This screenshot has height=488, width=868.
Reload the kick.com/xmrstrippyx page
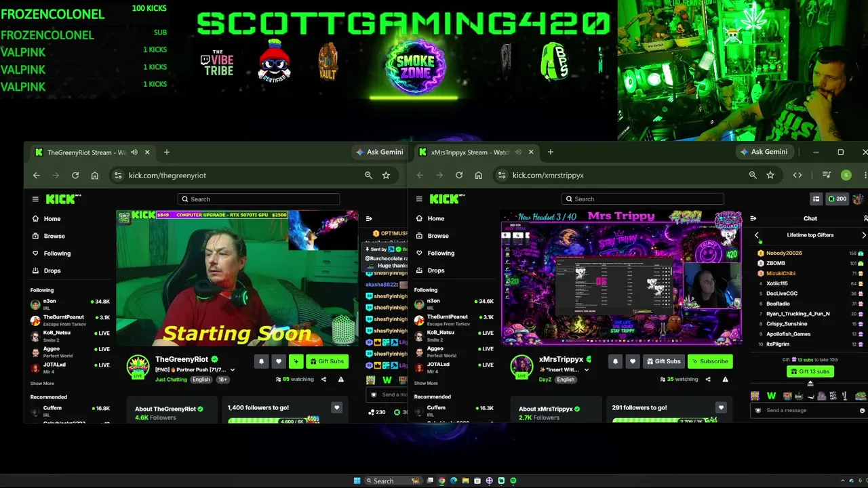(459, 176)
